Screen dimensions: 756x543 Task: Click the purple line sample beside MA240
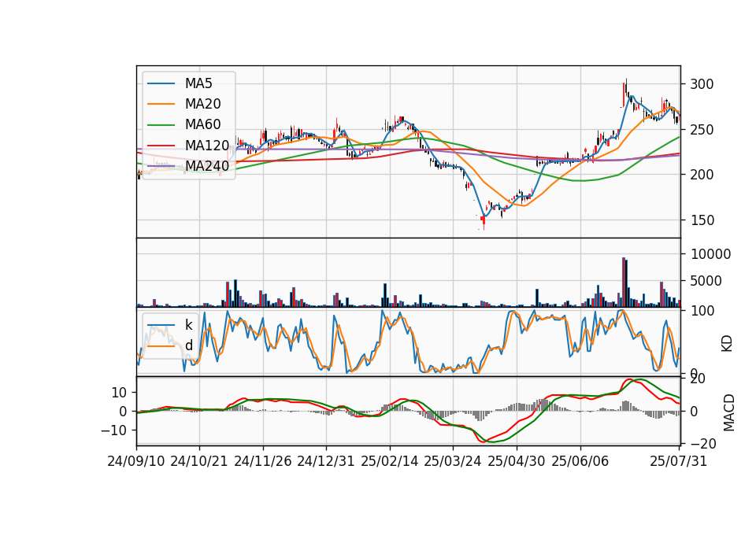click(161, 166)
